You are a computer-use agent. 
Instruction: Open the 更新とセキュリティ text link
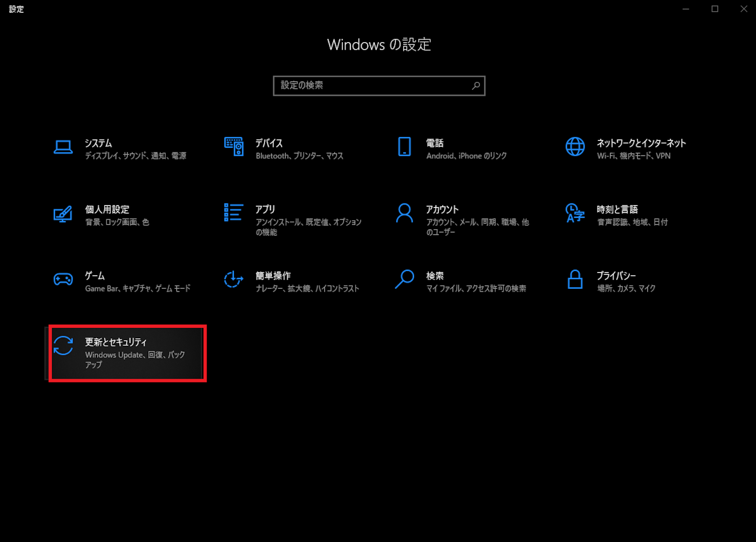[x=116, y=342]
